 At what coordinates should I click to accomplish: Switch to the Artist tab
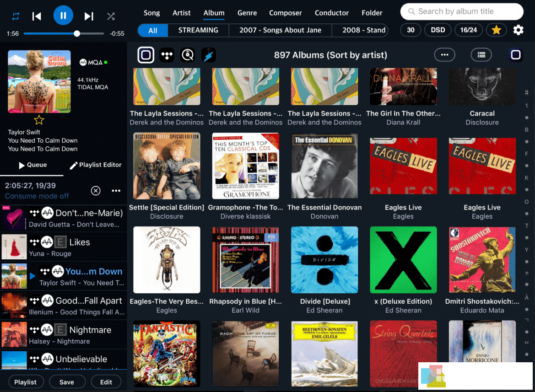click(181, 13)
